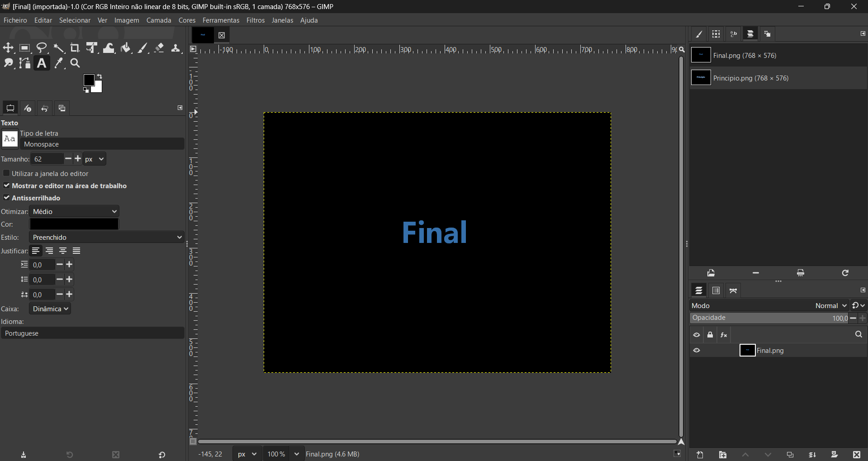Click the text color swatch next to Cor
868x461 pixels.
[74, 224]
